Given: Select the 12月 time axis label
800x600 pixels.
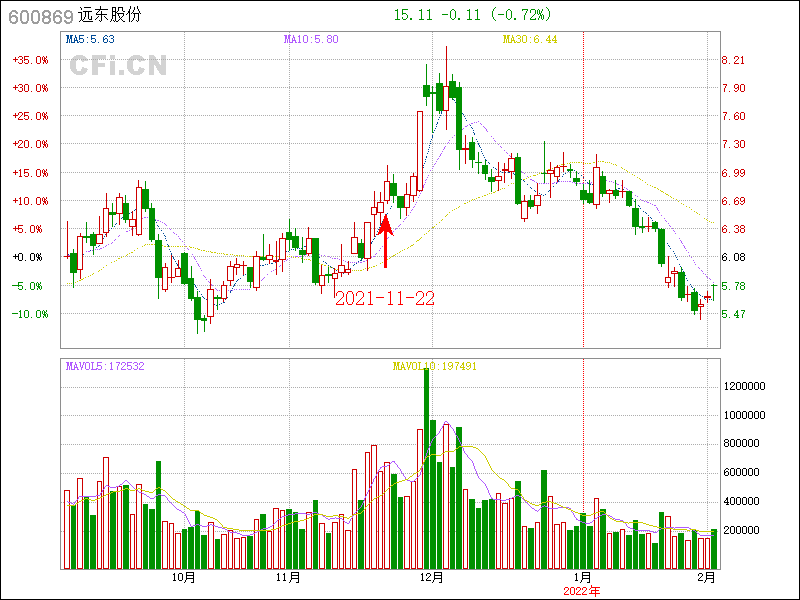Looking at the screenshot, I should point(432,577).
